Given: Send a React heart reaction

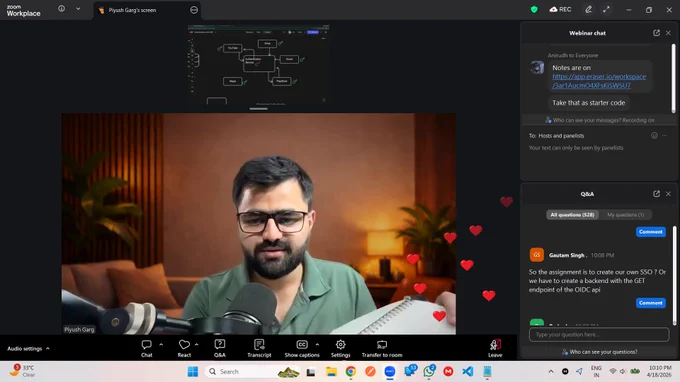Looking at the screenshot, I should click(184, 348).
